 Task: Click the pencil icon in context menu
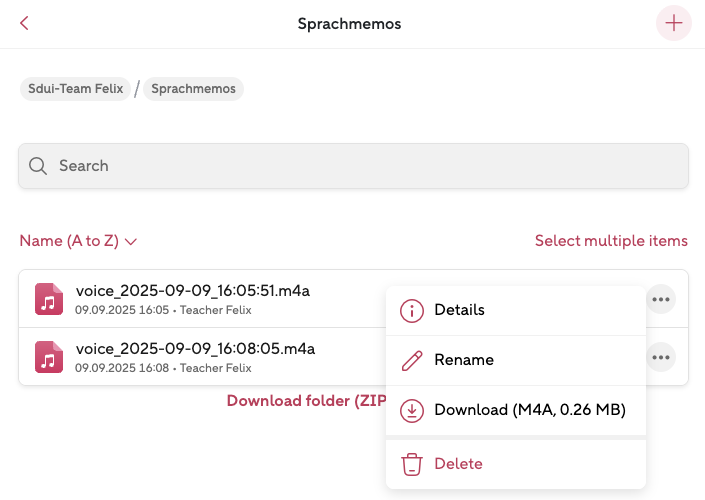coord(411,360)
